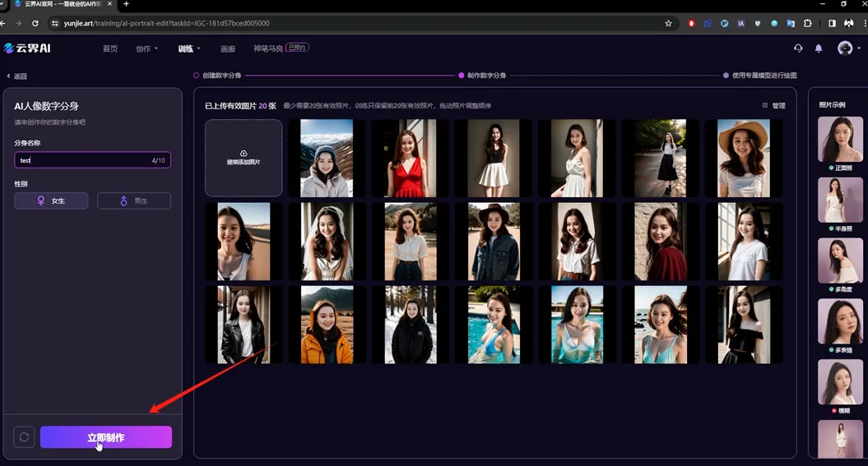Click the grid icon next to 管理
This screenshot has width=868, height=466.
765,105
